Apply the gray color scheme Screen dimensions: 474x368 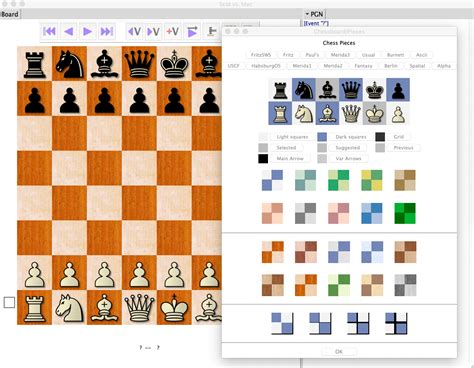click(x=306, y=213)
